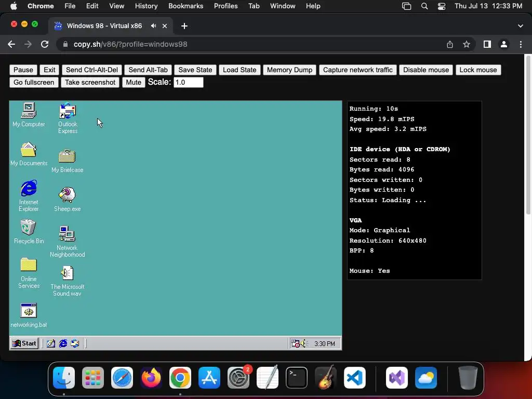The width and height of the screenshot is (532, 399).
Task: Take screenshot of the emulator
Action: 90,83
